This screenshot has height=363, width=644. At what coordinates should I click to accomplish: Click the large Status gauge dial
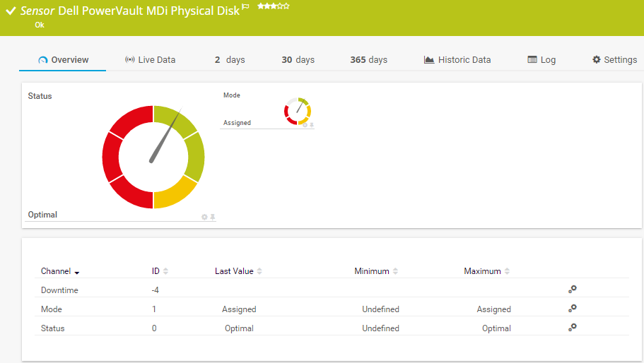tap(153, 157)
